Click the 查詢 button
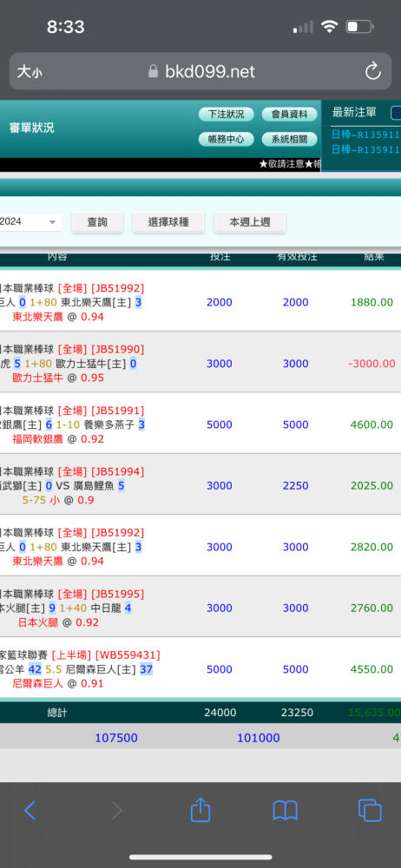Screen dimensions: 401x868 pos(97,222)
